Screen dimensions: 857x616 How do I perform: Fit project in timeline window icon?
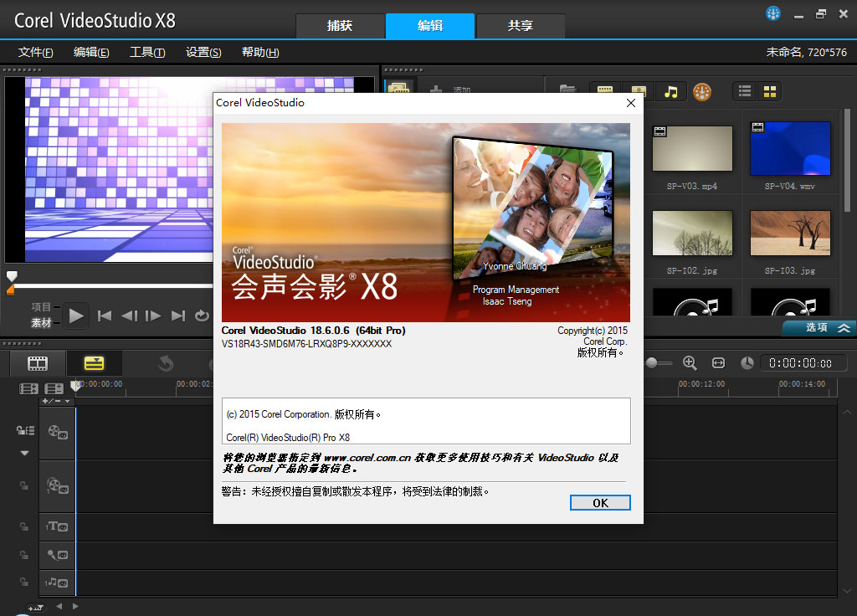coord(718,363)
